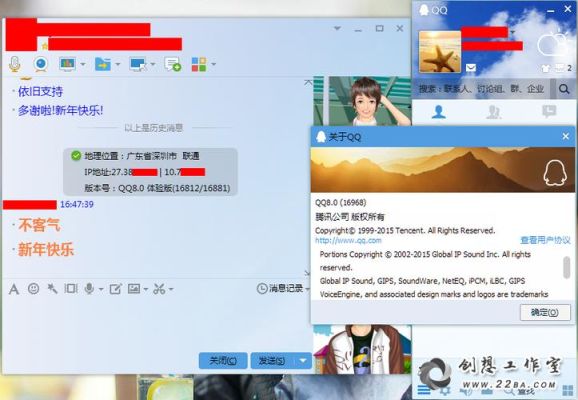Click the 依旧支持 message
Viewport: 578px width, 400px height.
(x=41, y=91)
